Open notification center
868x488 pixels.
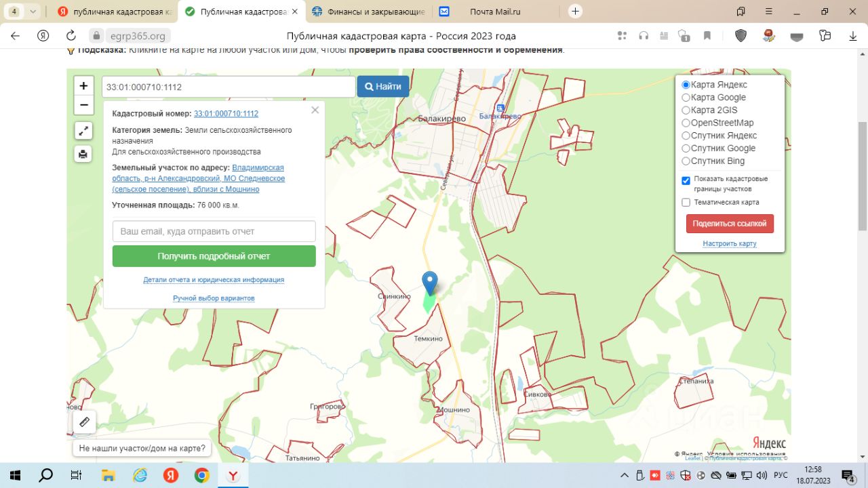tap(848, 475)
